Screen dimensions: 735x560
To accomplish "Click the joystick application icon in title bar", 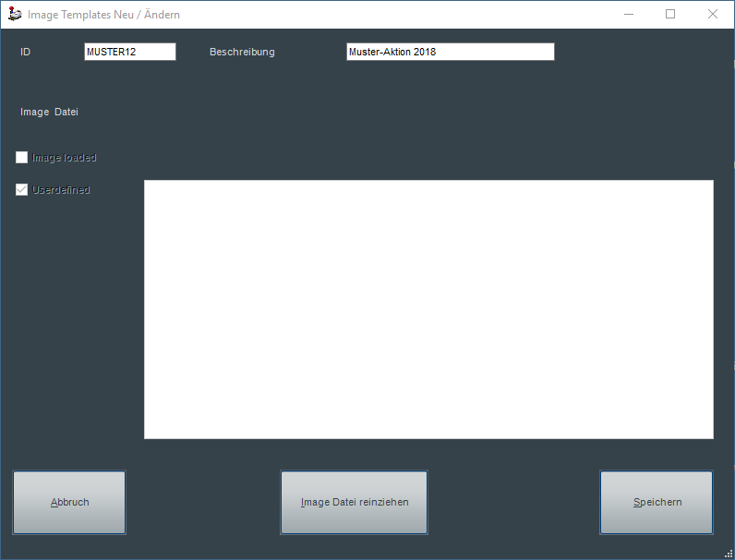I will (15, 15).
